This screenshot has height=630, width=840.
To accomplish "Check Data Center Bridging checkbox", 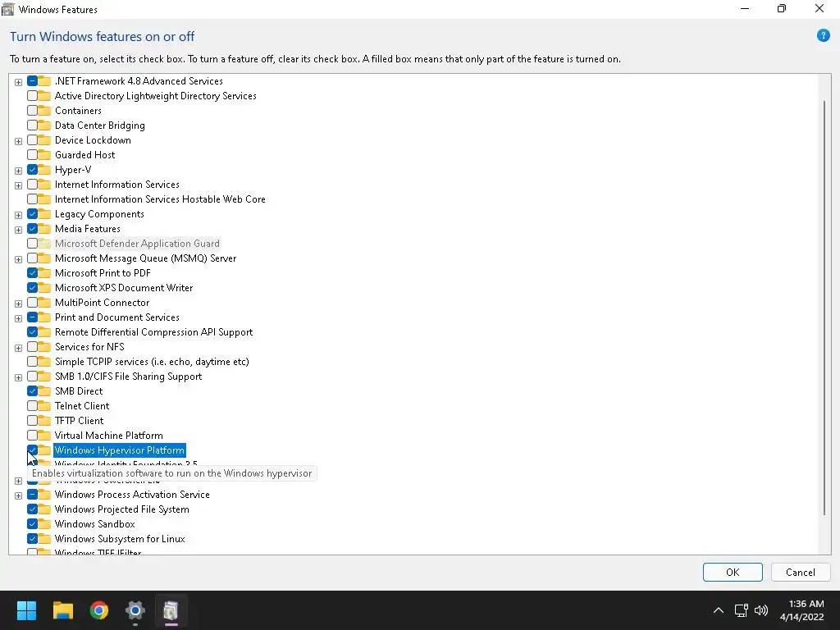I will [32, 126].
